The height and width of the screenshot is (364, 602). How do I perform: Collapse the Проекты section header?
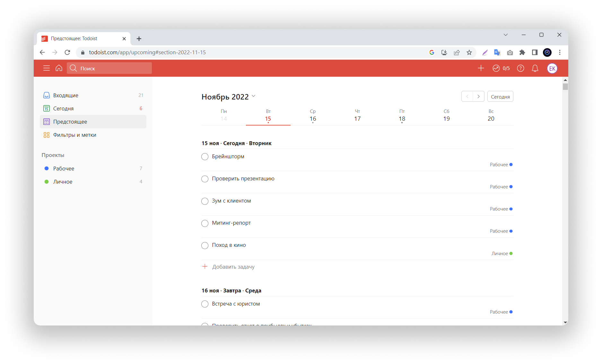(53, 155)
